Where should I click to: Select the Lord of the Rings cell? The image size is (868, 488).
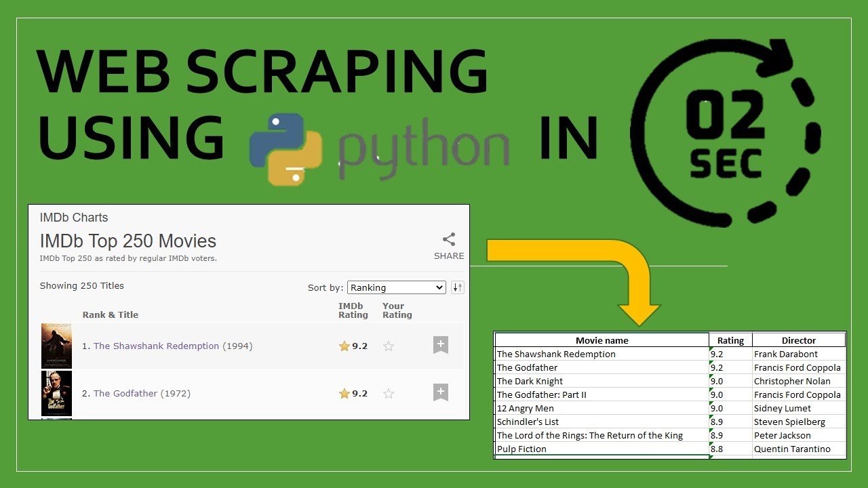click(602, 435)
